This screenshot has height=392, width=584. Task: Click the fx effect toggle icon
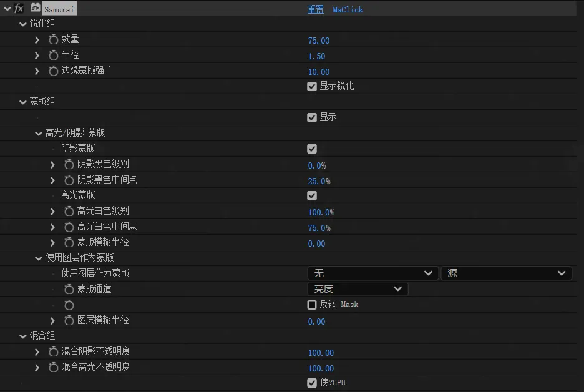[19, 9]
